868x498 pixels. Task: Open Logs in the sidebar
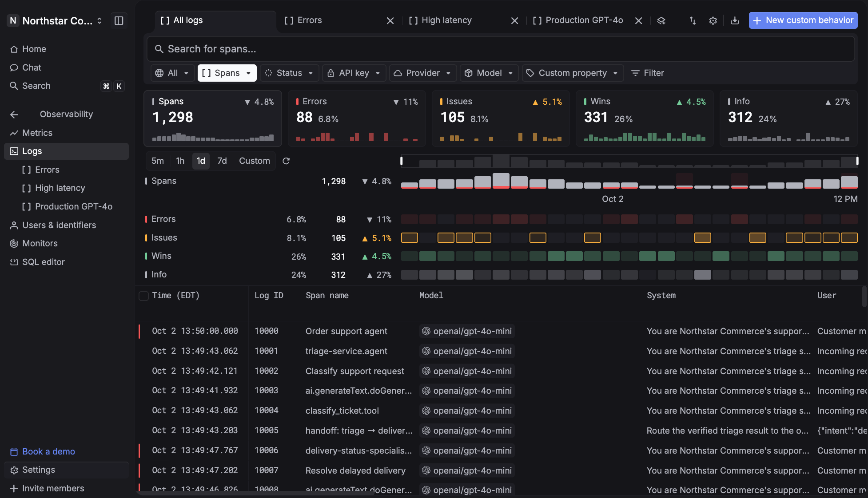tap(66, 151)
